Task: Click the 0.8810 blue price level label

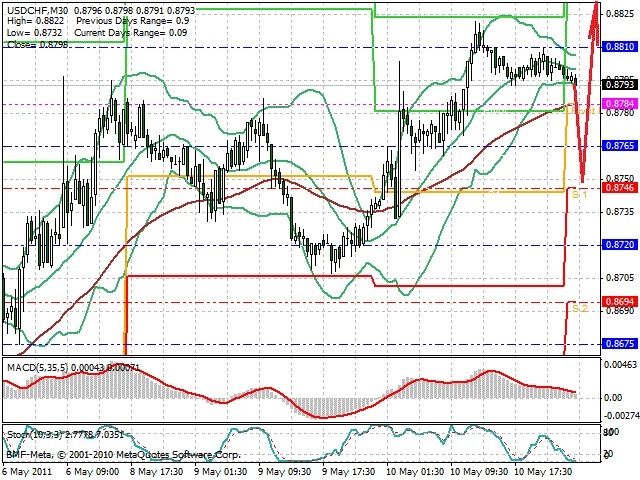Action: pos(620,47)
